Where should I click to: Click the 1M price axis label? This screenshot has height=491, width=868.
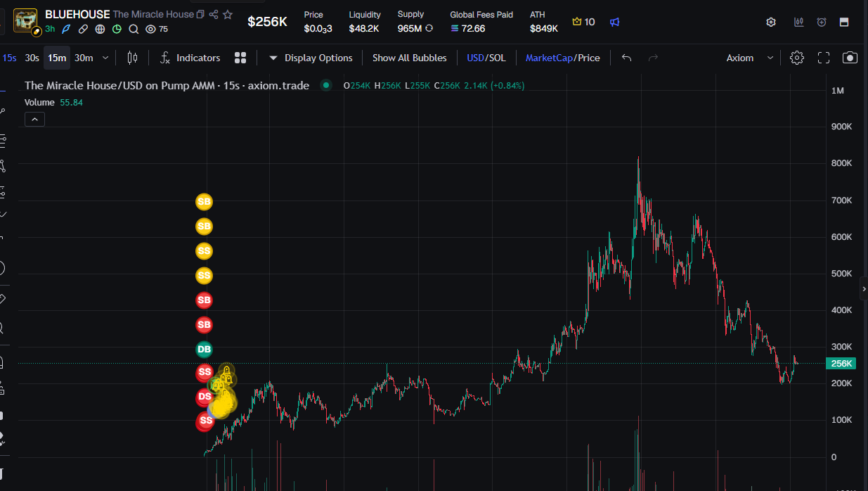pyautogui.click(x=837, y=90)
